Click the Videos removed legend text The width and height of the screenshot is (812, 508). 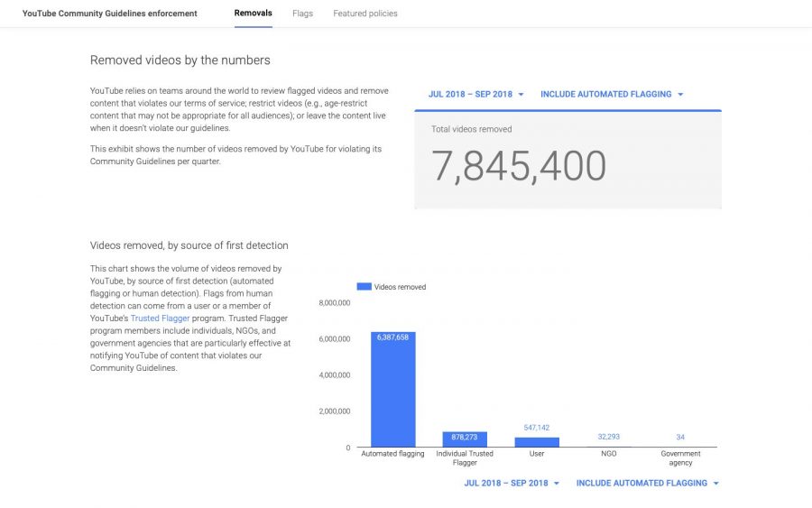pos(400,287)
